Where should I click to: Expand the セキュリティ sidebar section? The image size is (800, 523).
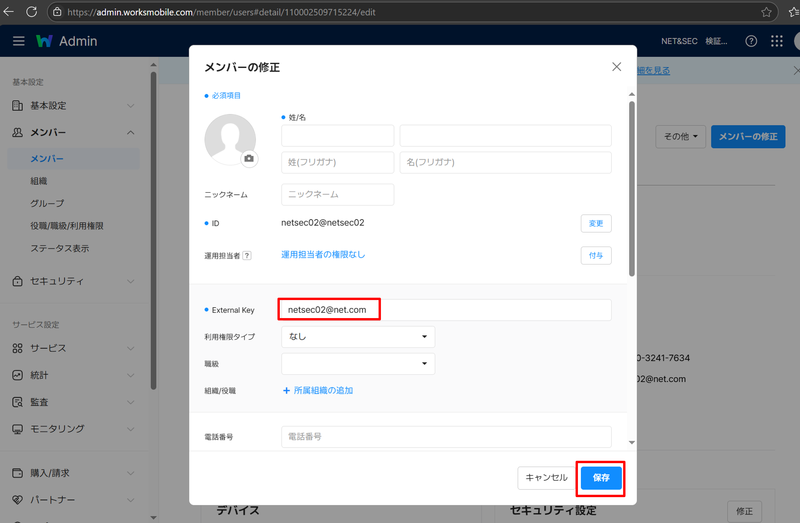(131, 281)
